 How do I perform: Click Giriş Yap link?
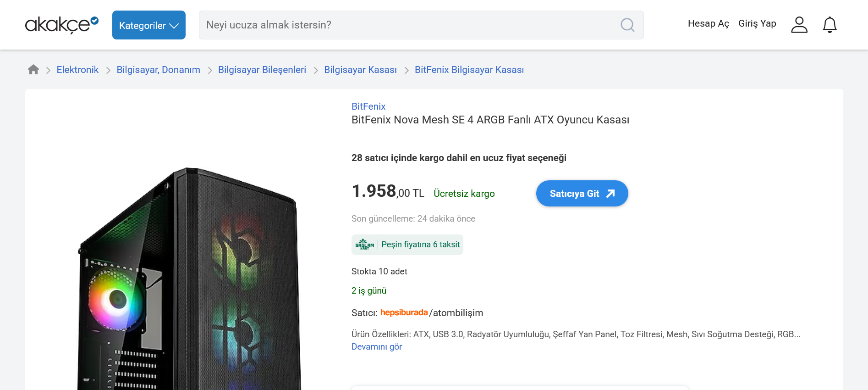click(x=757, y=24)
